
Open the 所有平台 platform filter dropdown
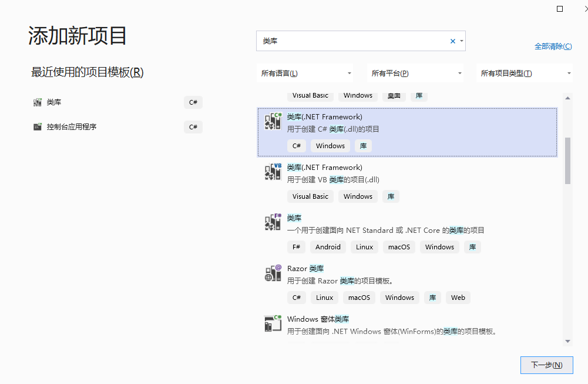(x=415, y=73)
